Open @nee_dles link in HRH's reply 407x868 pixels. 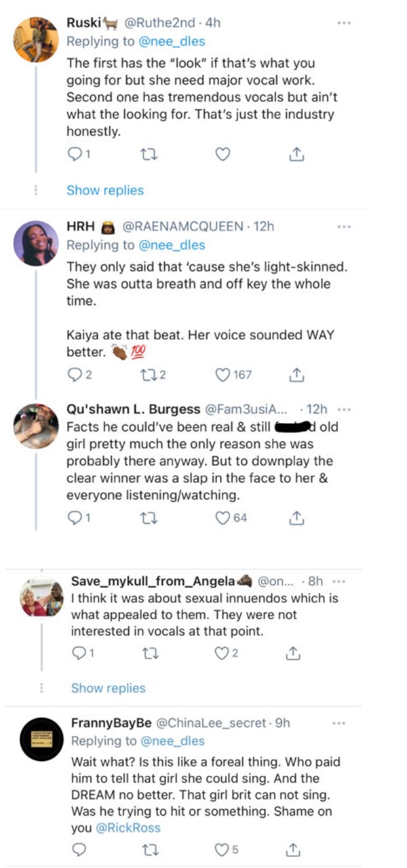[x=172, y=245]
